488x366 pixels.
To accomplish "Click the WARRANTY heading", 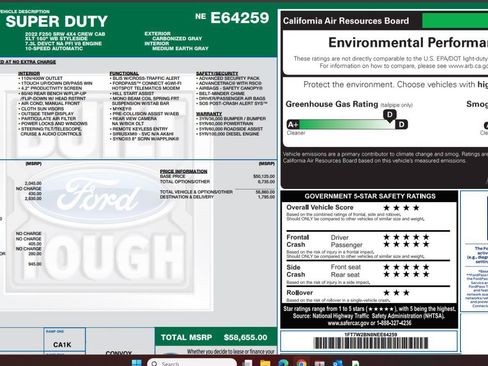I will (209, 114).
